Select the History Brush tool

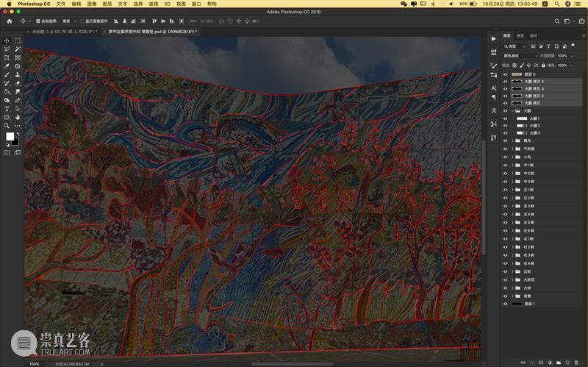pyautogui.click(x=7, y=83)
